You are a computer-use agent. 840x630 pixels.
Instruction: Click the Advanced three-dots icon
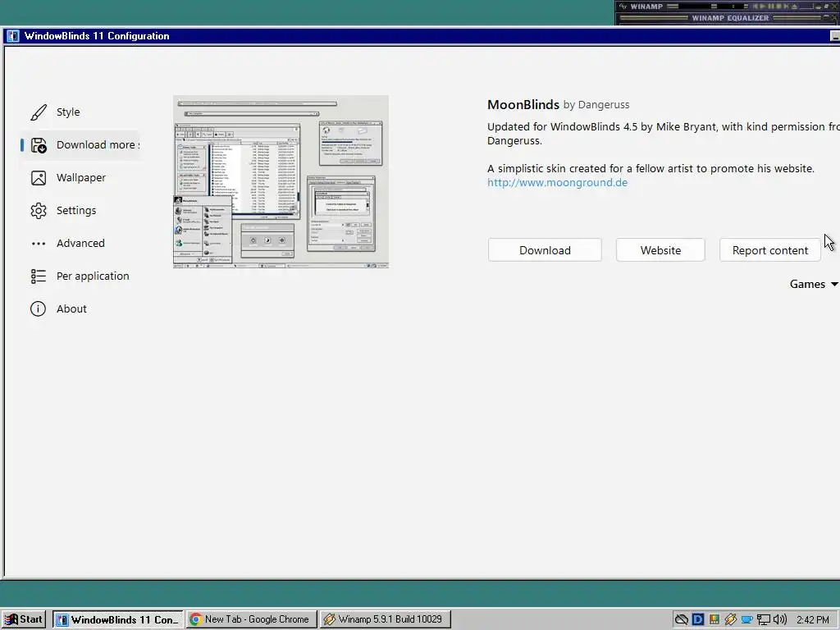(39, 243)
